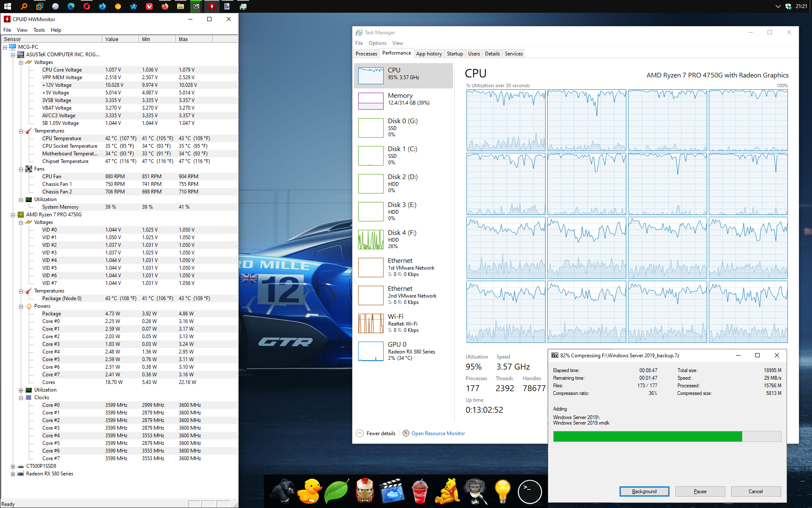This screenshot has width=812, height=508.
Task: Open the Iron Man dock icon
Action: point(365,491)
